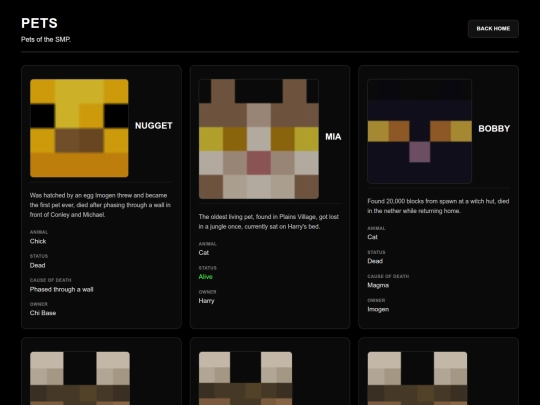Click Nugget's 'Dead' status value
This screenshot has width=540, height=405.
pos(37,265)
